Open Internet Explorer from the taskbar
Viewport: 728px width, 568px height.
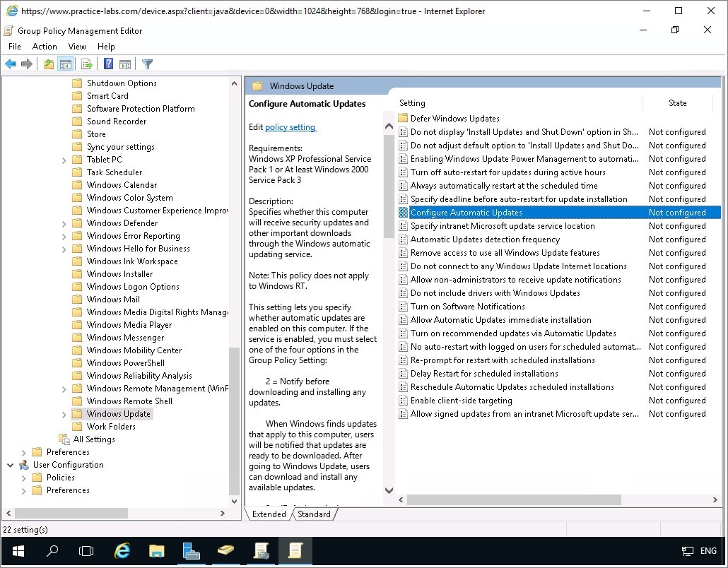click(122, 551)
